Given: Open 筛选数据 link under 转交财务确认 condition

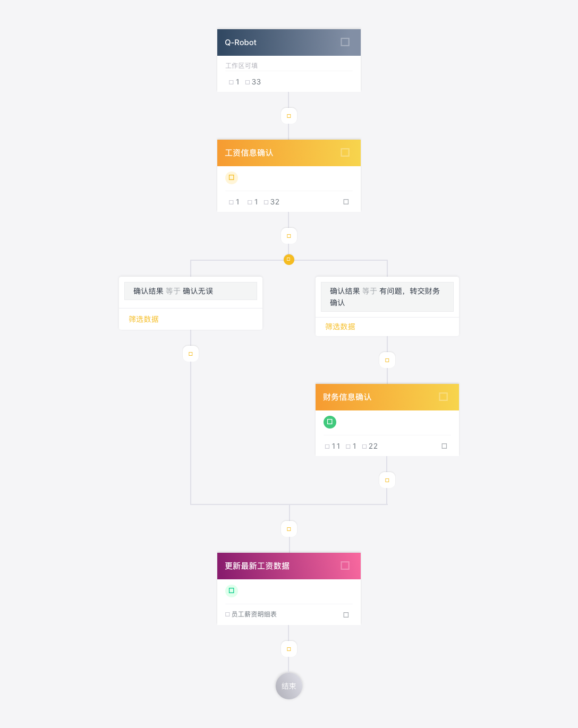Looking at the screenshot, I should [340, 327].
